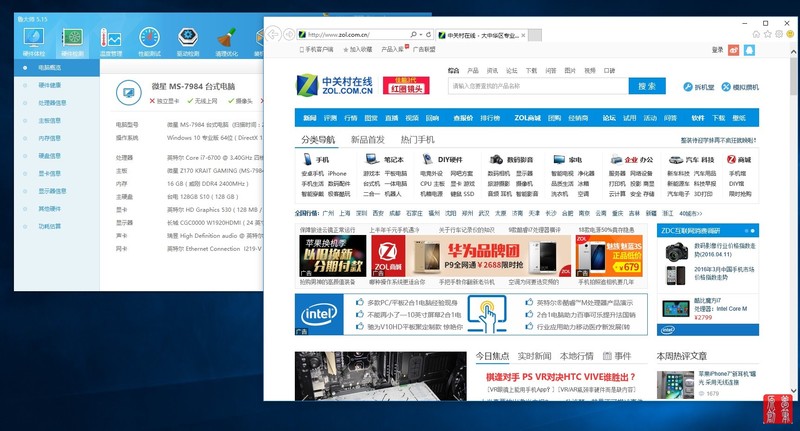This screenshot has width=800, height=431.
Task: Click the product name search input field
Action: point(538,86)
